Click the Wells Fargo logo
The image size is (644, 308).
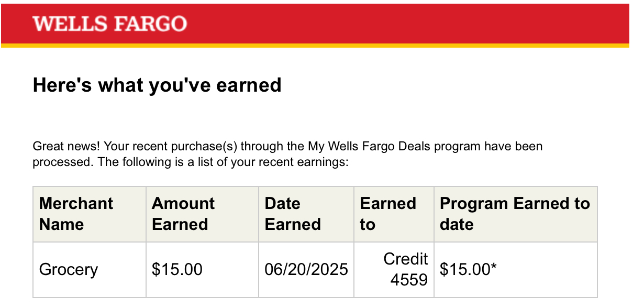tap(109, 24)
